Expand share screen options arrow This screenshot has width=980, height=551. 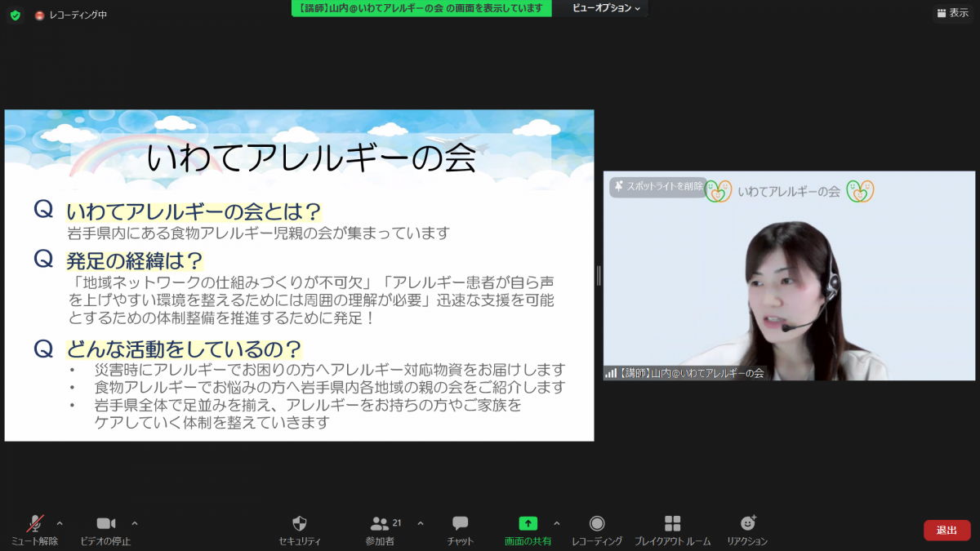pos(557,523)
